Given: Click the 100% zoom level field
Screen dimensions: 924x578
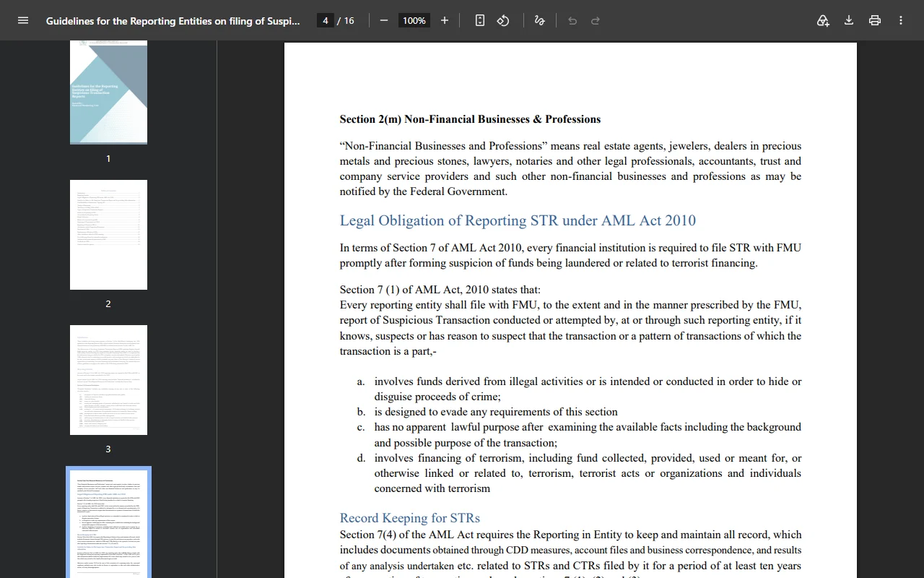Looking at the screenshot, I should (x=414, y=20).
